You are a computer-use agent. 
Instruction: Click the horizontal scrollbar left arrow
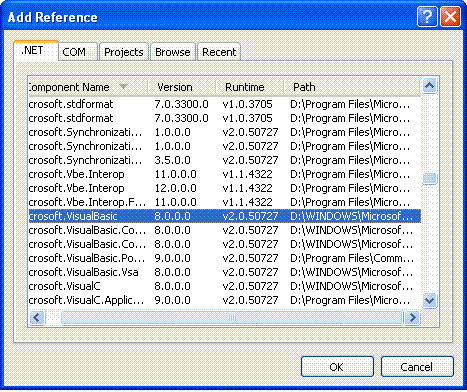point(37,317)
